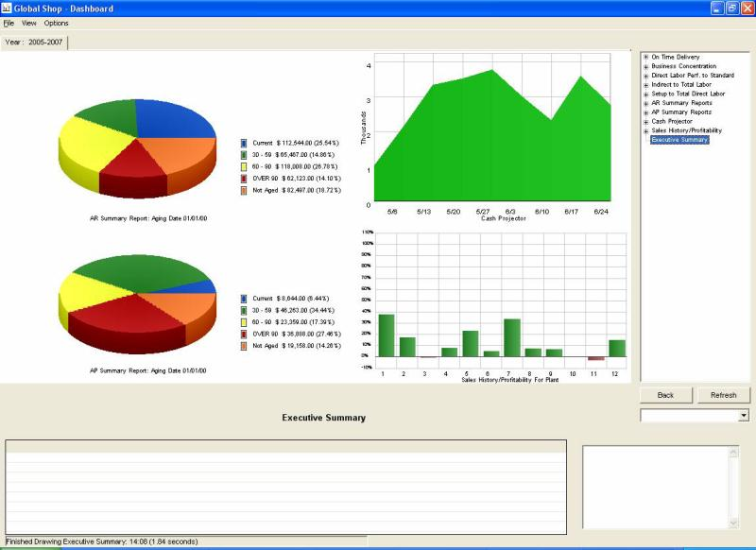Screen dimensions: 756x550
Task: Click the yellow 60 - 90 swatch in AP legend
Action: [244, 322]
